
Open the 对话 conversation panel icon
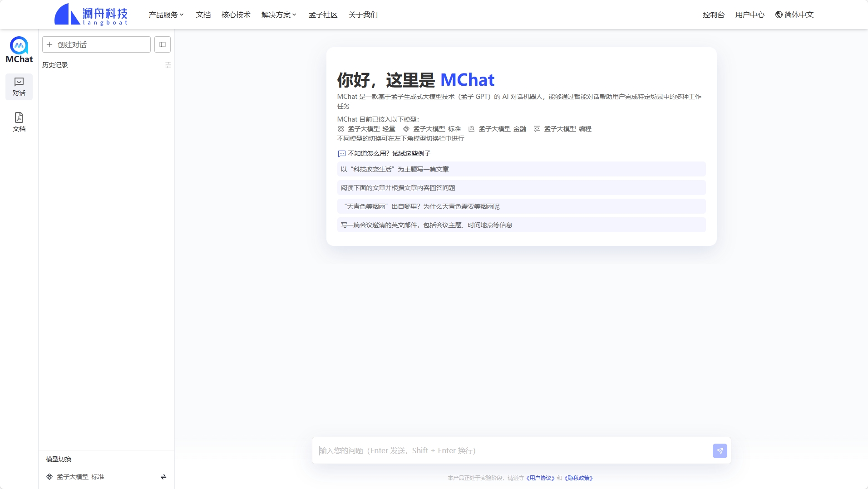pyautogui.click(x=19, y=86)
